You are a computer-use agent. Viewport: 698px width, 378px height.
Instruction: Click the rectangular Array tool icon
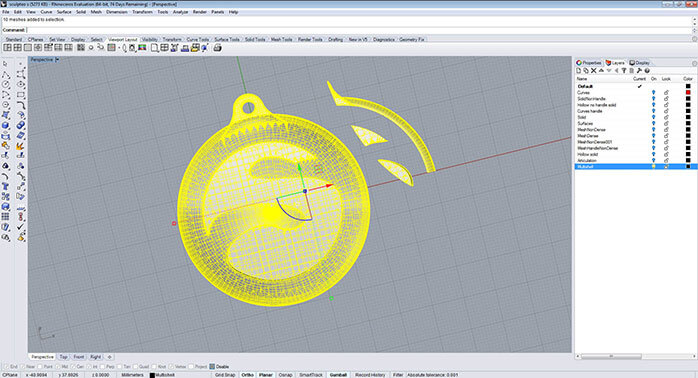[6, 217]
